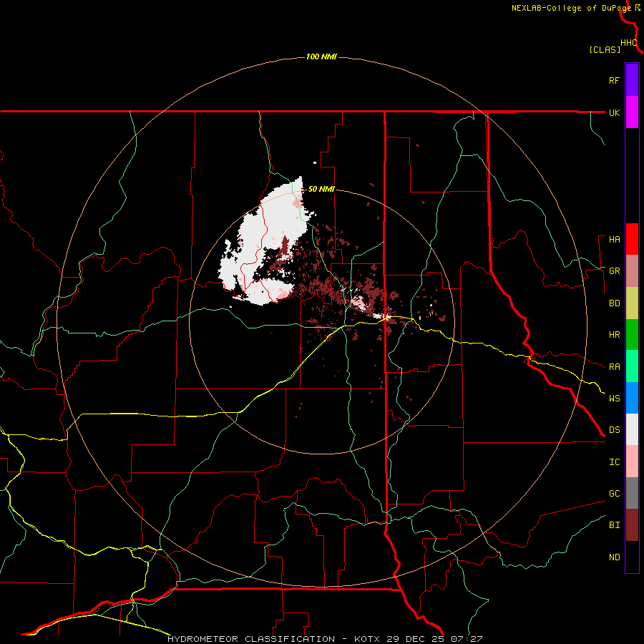Image resolution: width=644 pixels, height=644 pixels.
Task: Click the GC legend label
Action: click(x=614, y=494)
